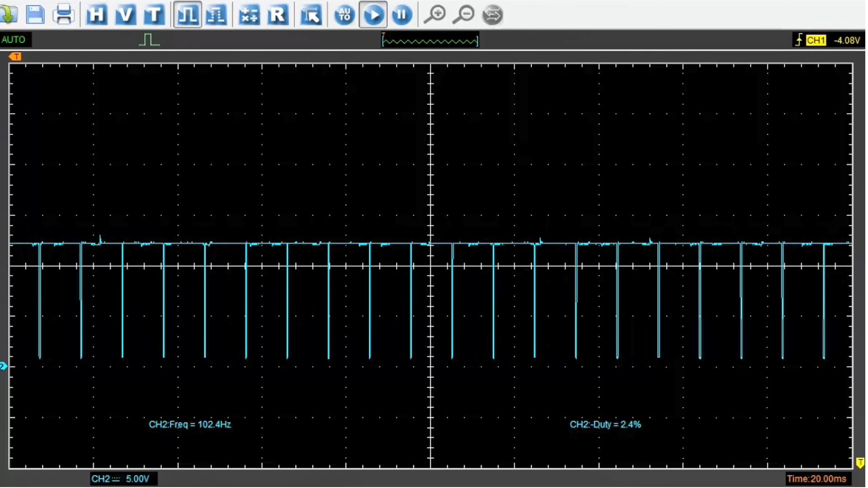Viewport: 868px width, 488px height.
Task: Open Trigger settings (T button)
Action: [154, 14]
